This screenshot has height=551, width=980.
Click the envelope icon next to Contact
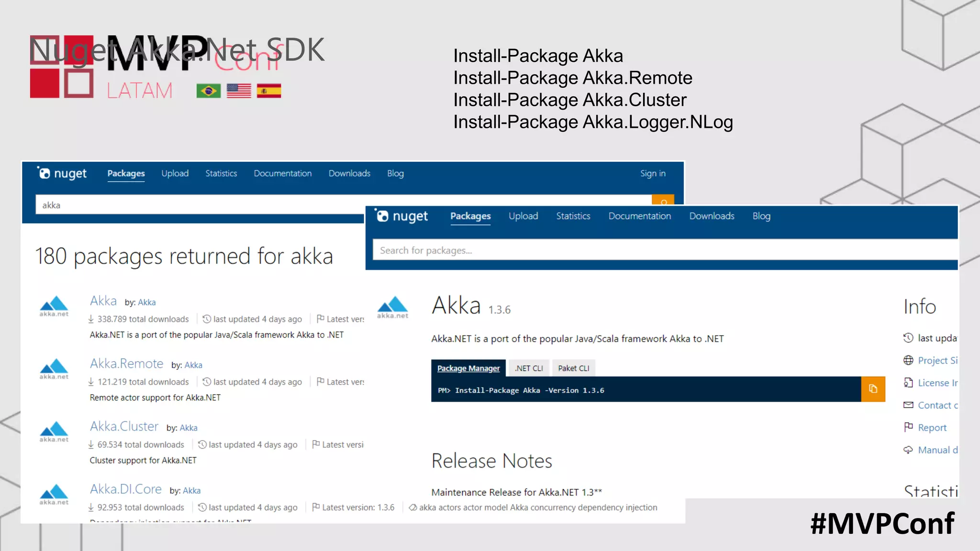(908, 405)
